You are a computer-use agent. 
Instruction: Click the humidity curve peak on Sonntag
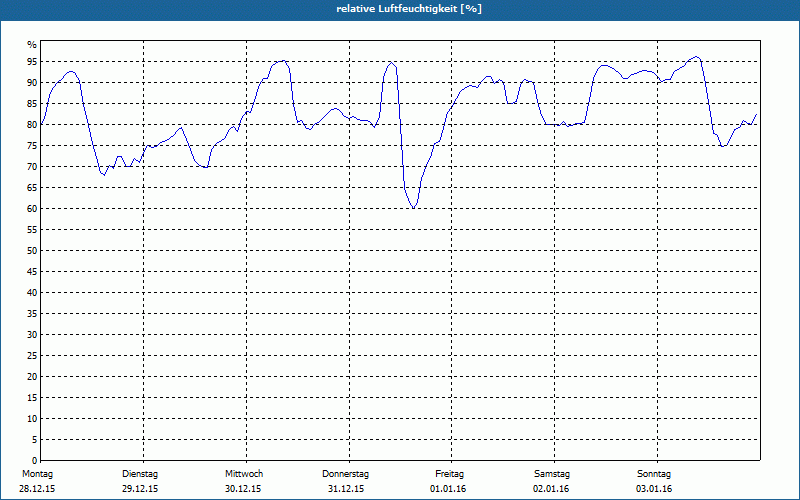pyautogui.click(x=696, y=57)
